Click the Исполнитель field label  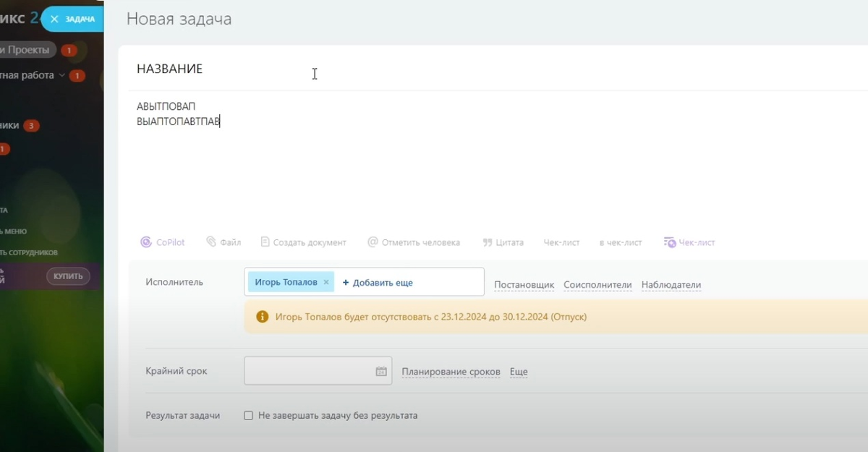pyautogui.click(x=174, y=282)
